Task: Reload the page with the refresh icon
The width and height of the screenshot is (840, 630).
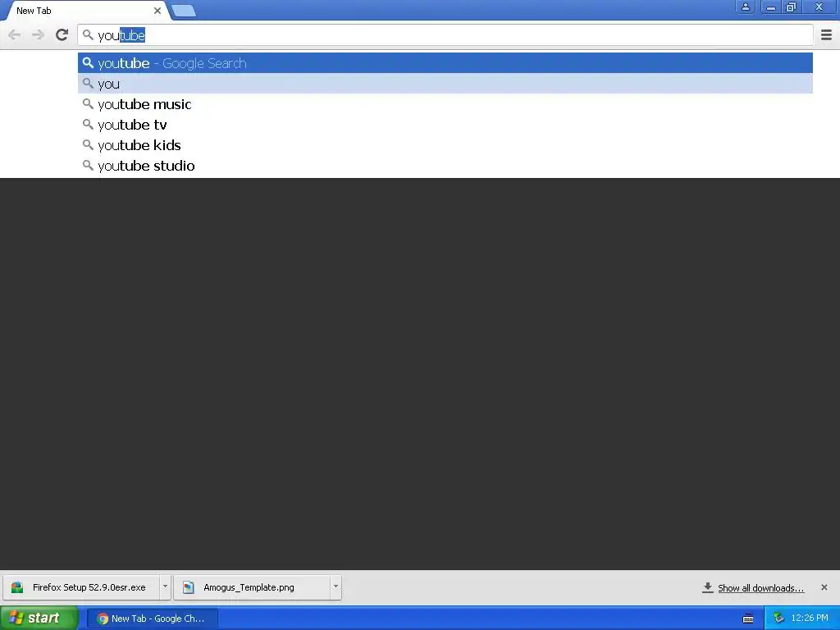Action: point(62,34)
